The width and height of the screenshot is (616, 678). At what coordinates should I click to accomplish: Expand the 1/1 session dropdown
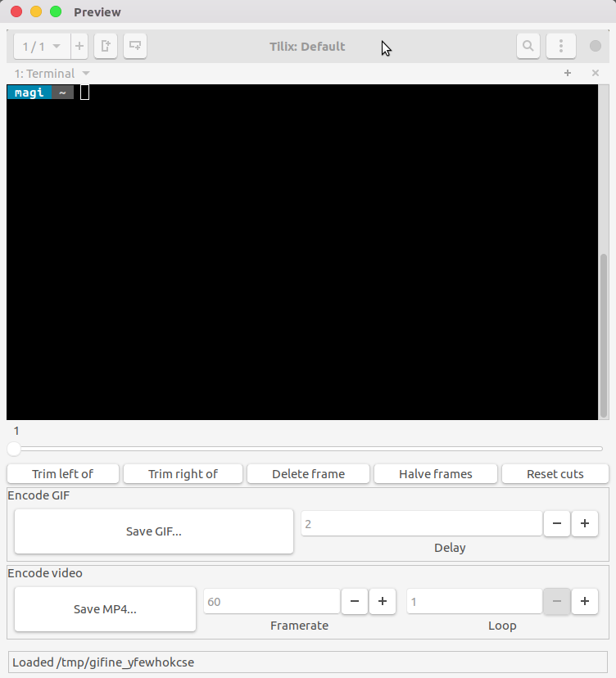click(x=41, y=46)
